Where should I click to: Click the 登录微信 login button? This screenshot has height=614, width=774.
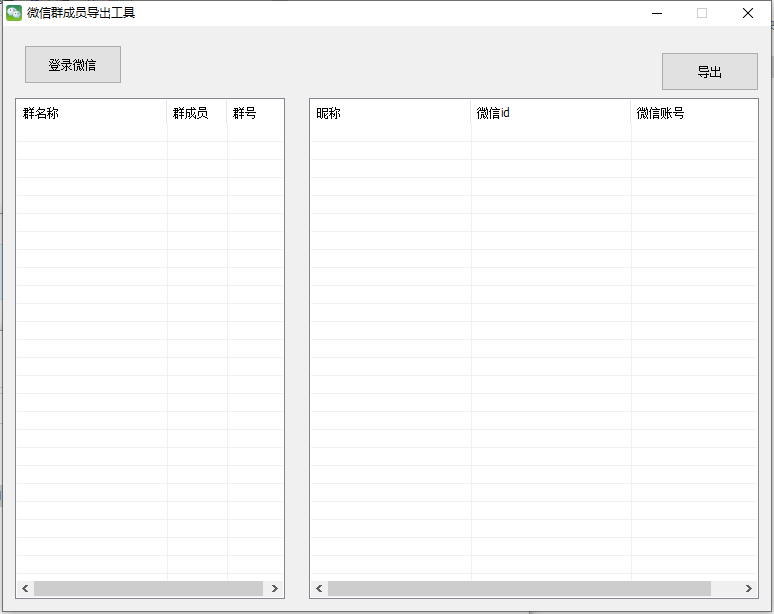tap(73, 65)
